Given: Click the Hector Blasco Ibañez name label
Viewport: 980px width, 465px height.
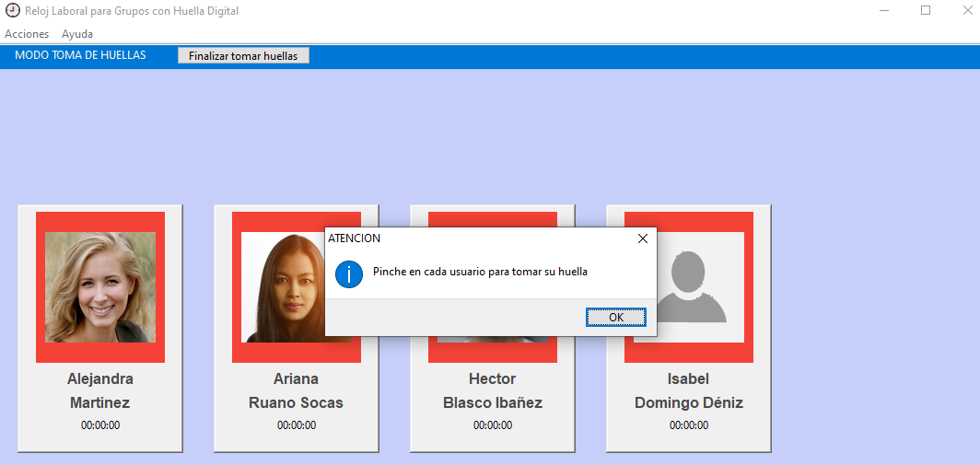Looking at the screenshot, I should pos(492,390).
